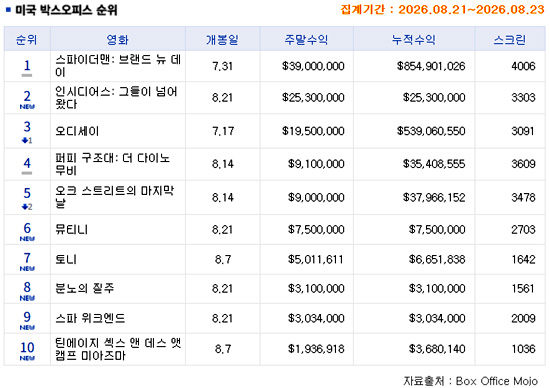Click the cumulative gross $37,966,152
The image size is (550, 388).
click(434, 197)
